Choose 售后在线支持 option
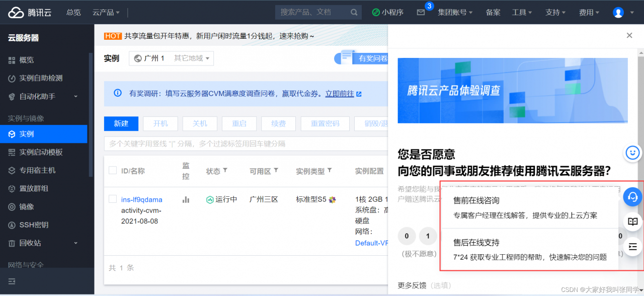This screenshot has height=296, width=644. tap(529, 249)
